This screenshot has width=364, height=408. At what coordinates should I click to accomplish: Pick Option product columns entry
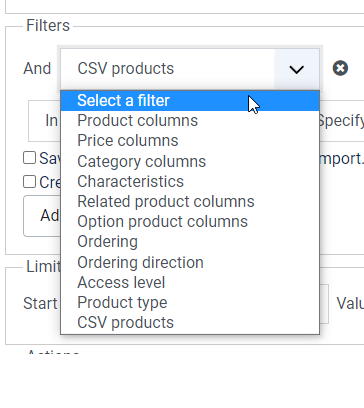(x=190, y=222)
